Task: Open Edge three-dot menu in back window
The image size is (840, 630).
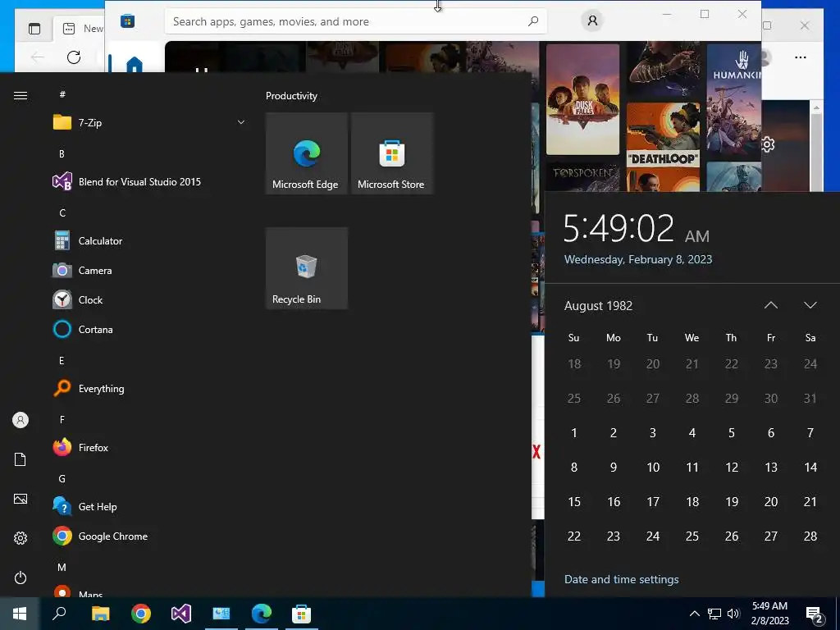Action: click(801, 57)
